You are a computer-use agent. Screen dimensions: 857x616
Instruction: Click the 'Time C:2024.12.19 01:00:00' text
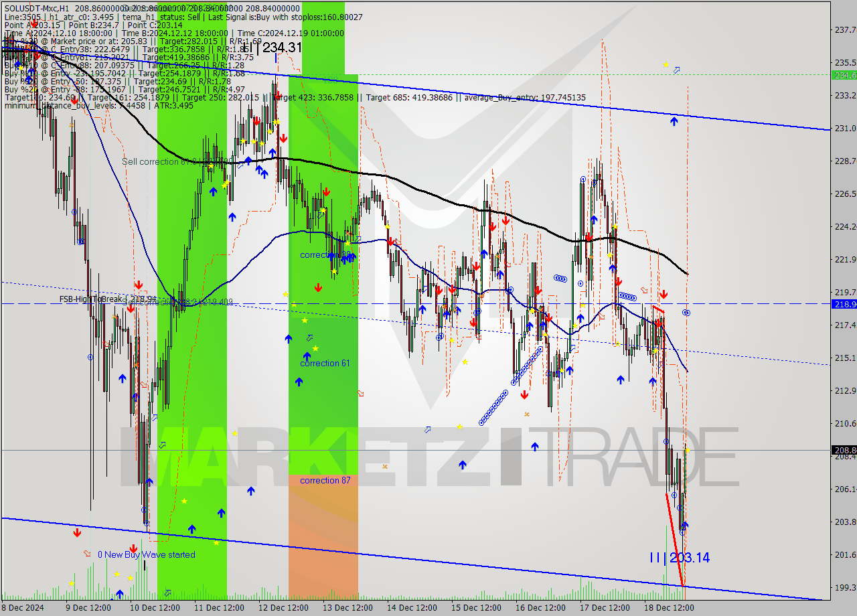click(x=291, y=33)
